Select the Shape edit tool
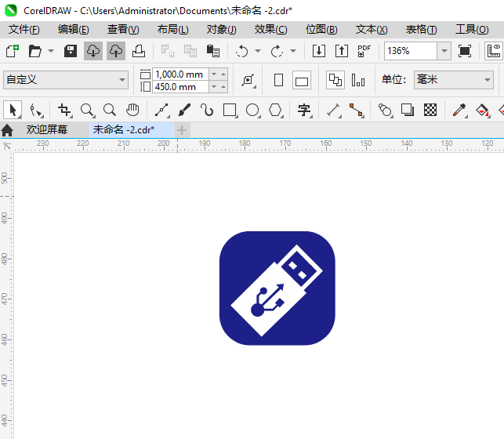 [36, 110]
